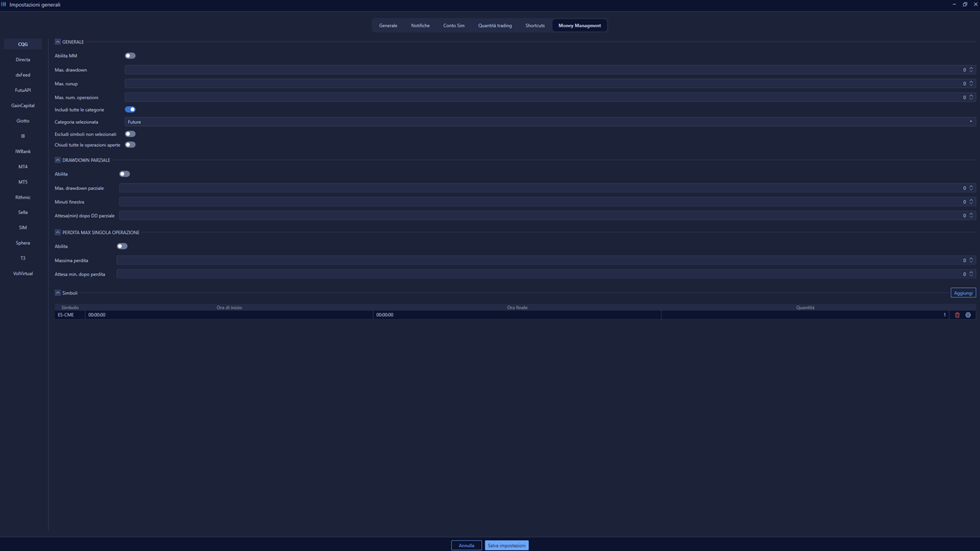Collapse the GENERALE section
Screen dimensions: 980x551
(58, 41)
